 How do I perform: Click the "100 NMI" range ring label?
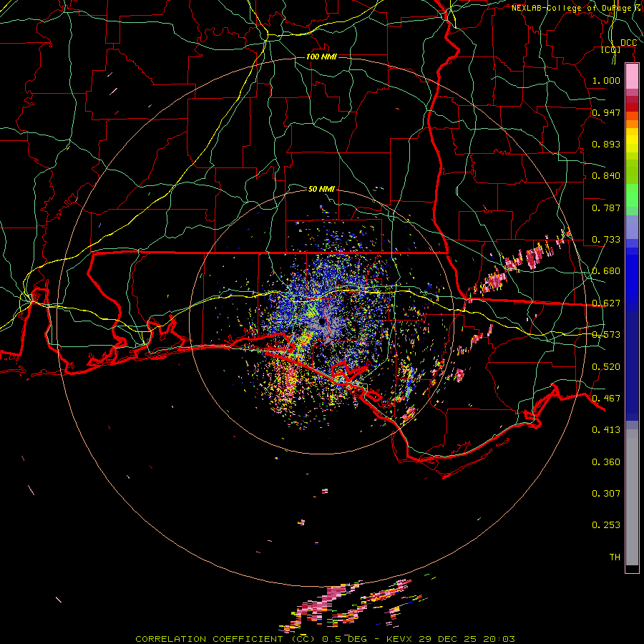[x=321, y=57]
